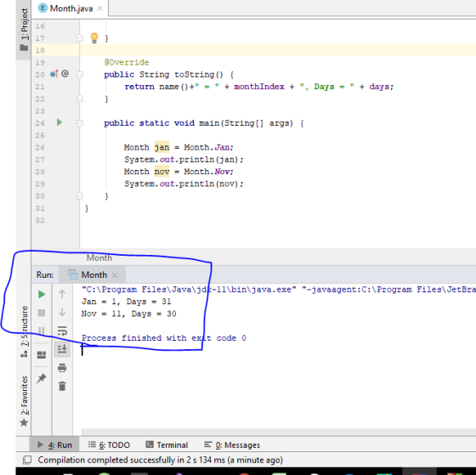Click the 'Run:' label in the Run panel

(x=45, y=274)
